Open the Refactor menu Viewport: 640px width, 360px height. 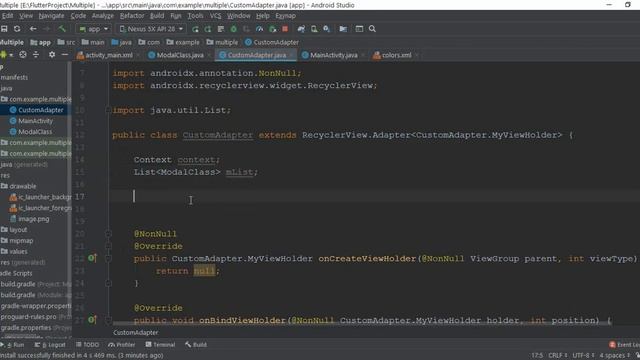coord(132,16)
